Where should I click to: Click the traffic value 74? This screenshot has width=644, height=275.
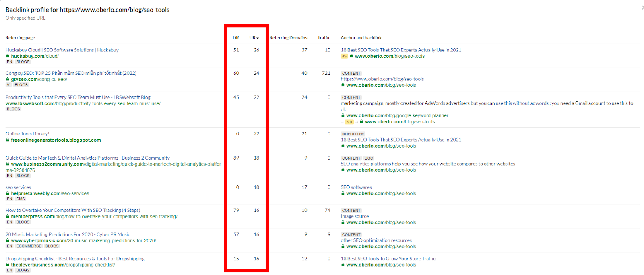pyautogui.click(x=328, y=210)
